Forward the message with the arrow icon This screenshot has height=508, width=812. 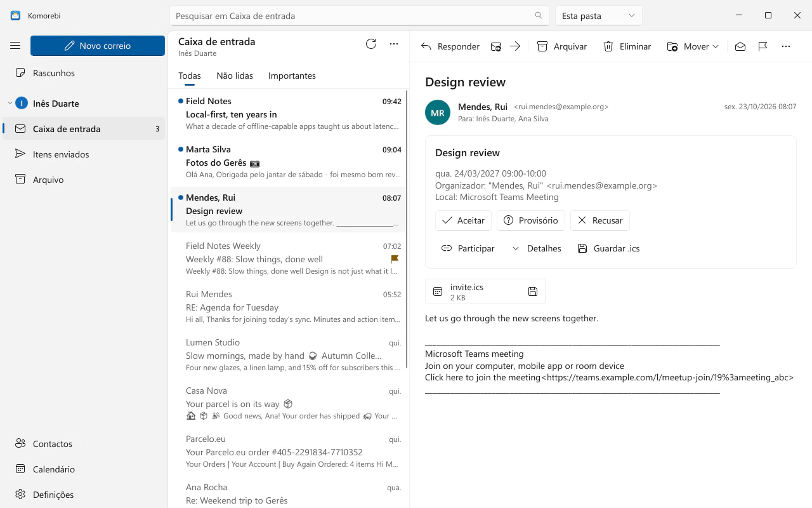click(515, 46)
